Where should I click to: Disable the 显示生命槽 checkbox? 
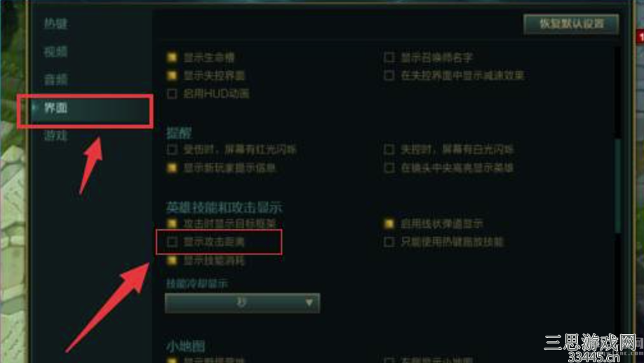[x=172, y=57]
